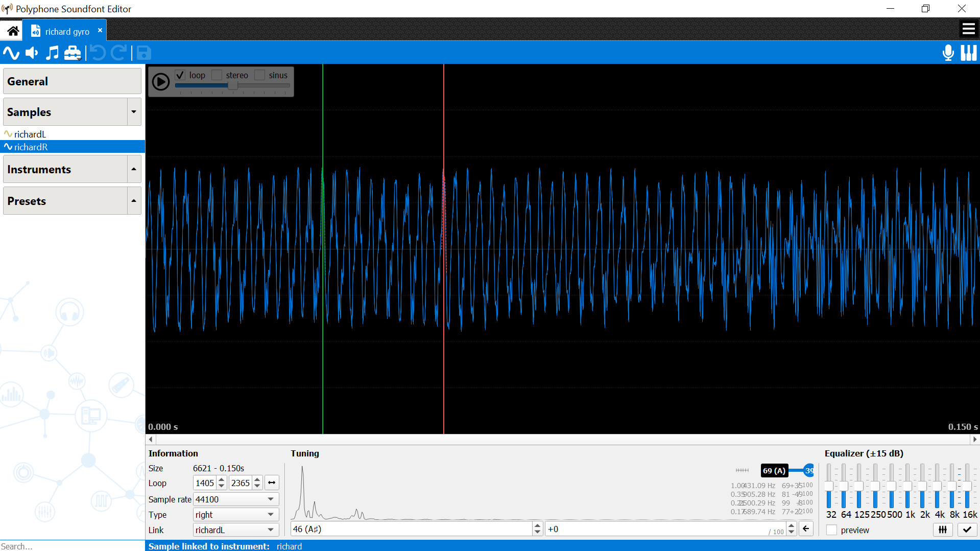Switch to the richard gyro tab
980x551 pixels.
coord(65,30)
